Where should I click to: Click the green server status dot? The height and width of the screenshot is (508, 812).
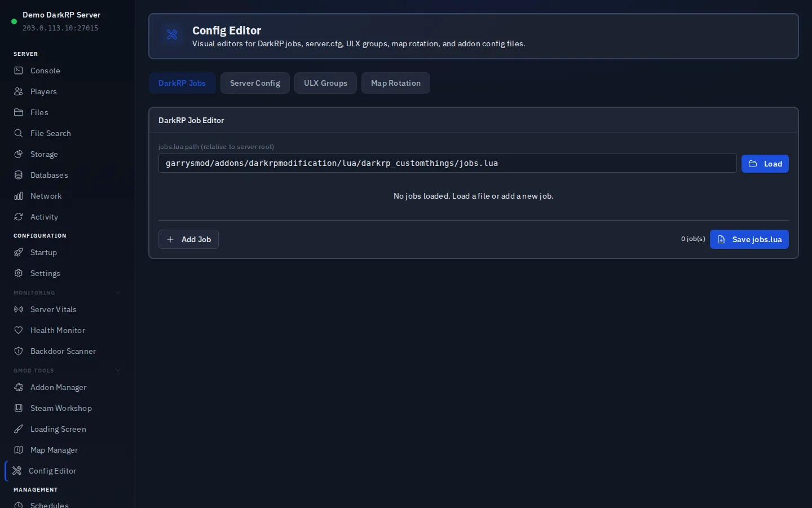(14, 21)
